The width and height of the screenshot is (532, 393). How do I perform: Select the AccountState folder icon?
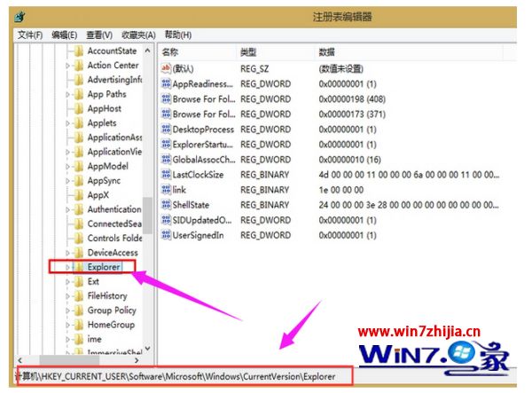pyautogui.click(x=79, y=51)
